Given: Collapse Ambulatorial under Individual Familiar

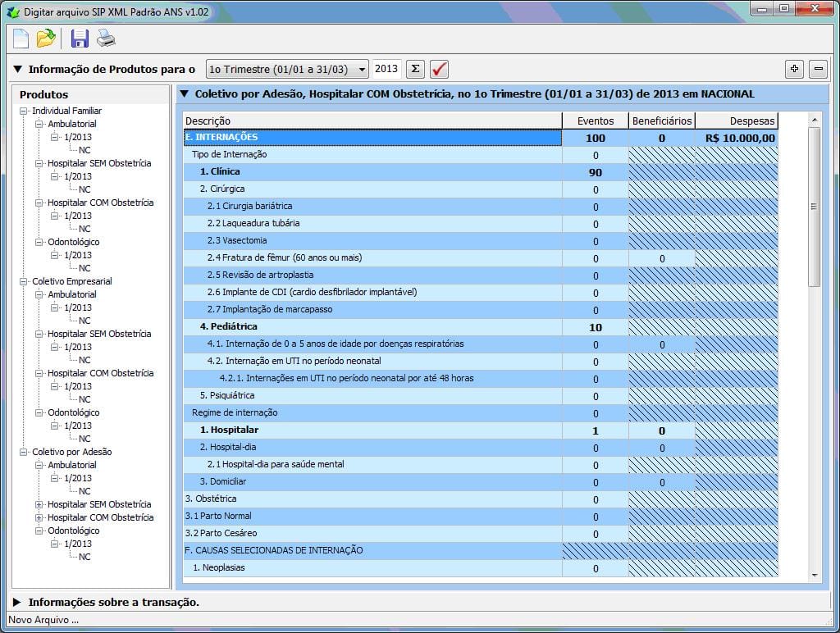Looking at the screenshot, I should tap(39, 124).
